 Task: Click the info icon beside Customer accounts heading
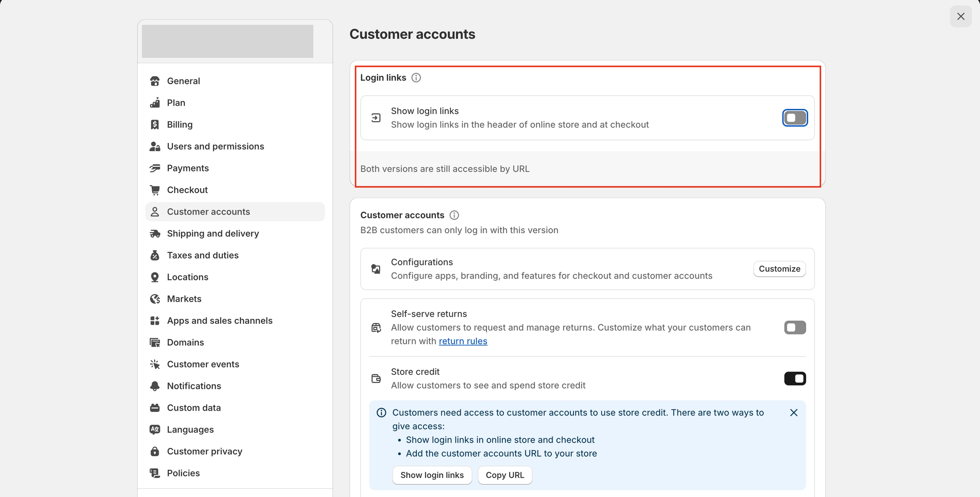click(454, 215)
